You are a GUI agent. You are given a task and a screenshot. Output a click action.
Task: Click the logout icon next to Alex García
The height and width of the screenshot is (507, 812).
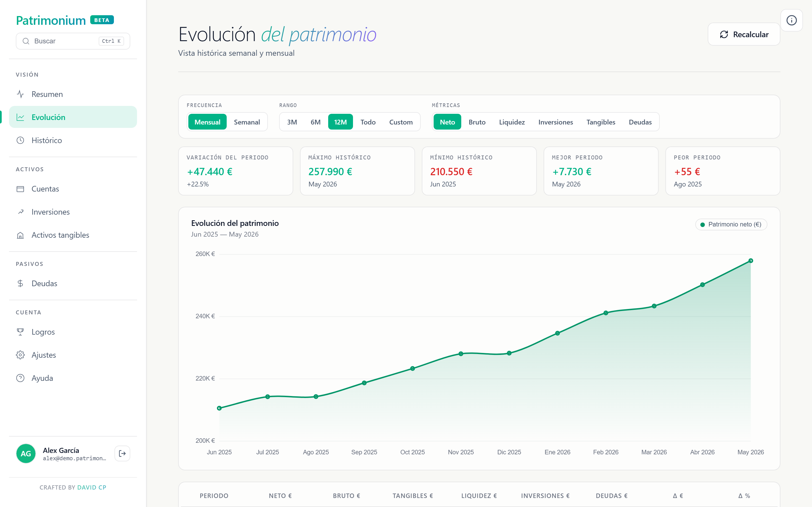tap(122, 453)
